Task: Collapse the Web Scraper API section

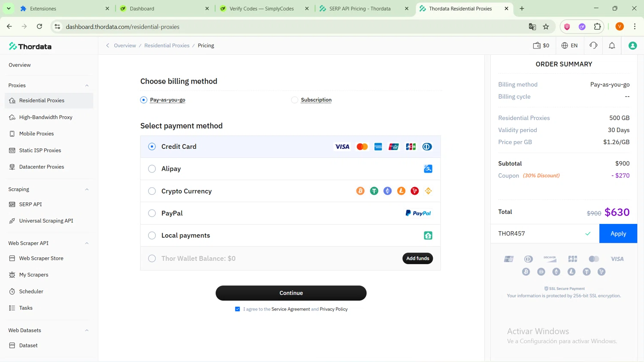Action: tap(87, 243)
